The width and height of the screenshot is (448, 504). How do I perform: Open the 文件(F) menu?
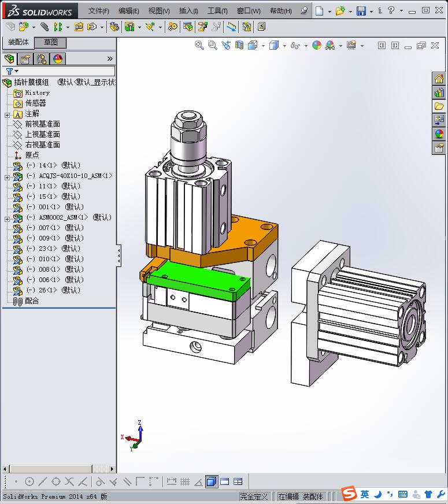(99, 11)
